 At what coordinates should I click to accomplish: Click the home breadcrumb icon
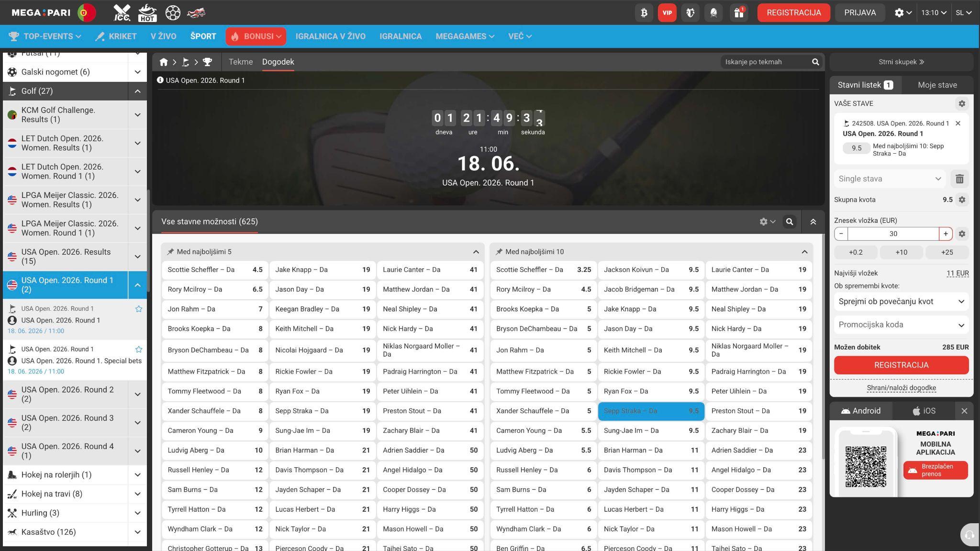164,62
